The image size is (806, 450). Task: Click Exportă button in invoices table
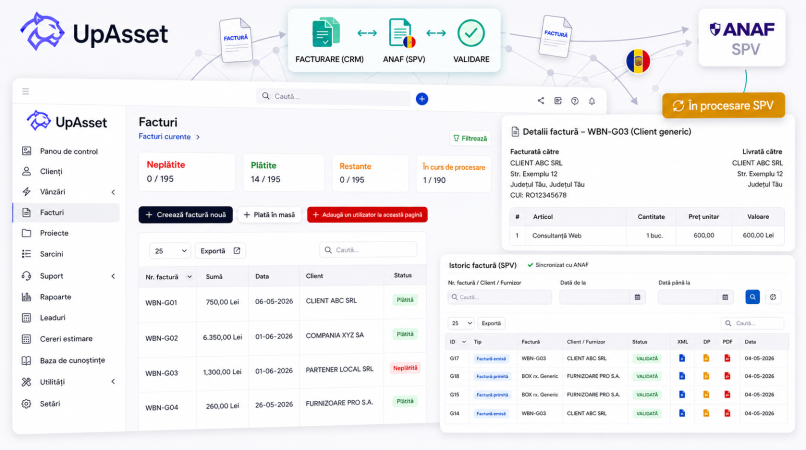pyautogui.click(x=220, y=250)
